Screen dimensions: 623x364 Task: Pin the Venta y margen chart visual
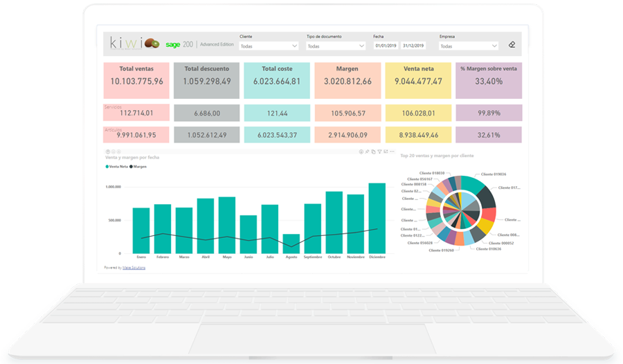click(x=367, y=152)
